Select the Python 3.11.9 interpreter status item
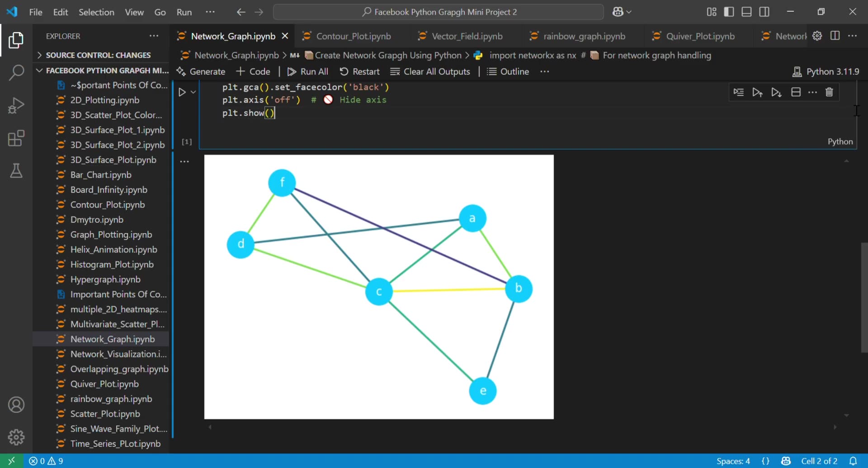Screen dimensions: 868x468 tap(826, 71)
